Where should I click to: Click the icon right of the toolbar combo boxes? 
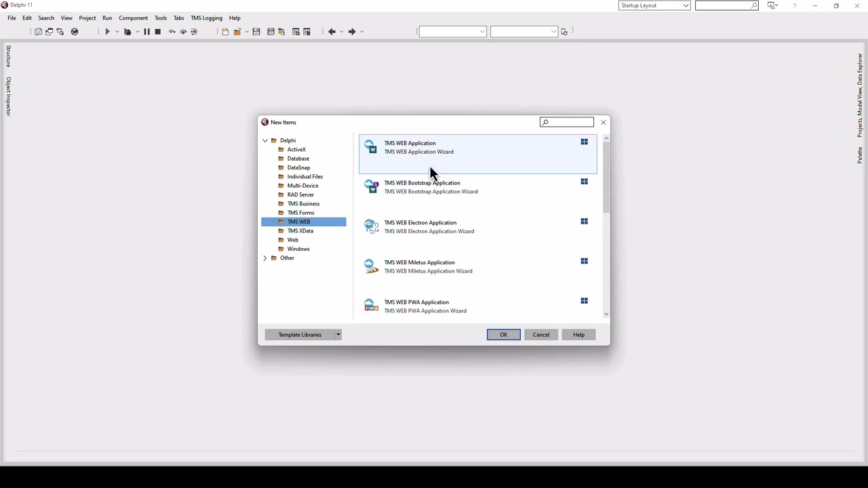click(564, 32)
